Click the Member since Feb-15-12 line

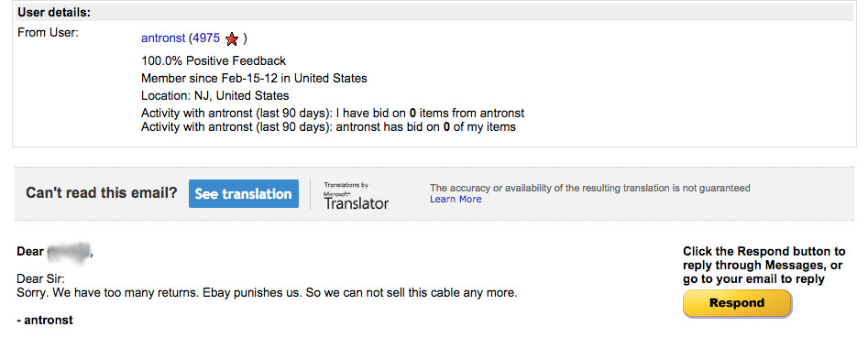point(254,79)
